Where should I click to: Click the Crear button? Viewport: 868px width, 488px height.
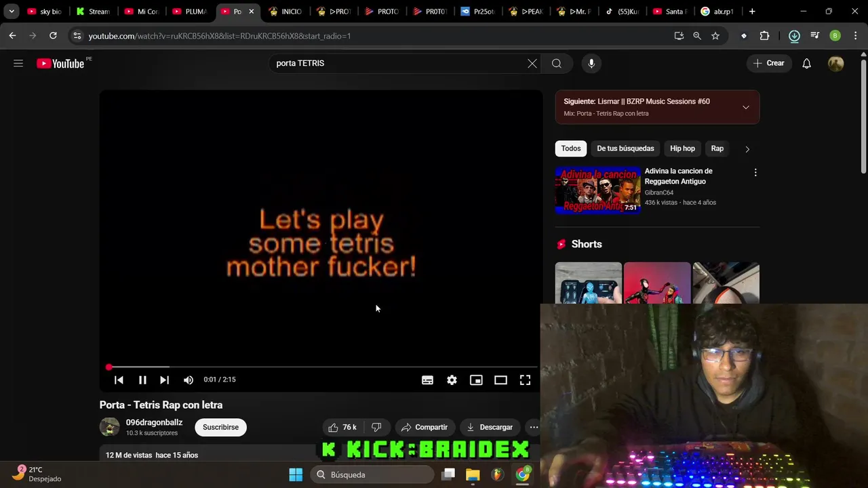[768, 63]
